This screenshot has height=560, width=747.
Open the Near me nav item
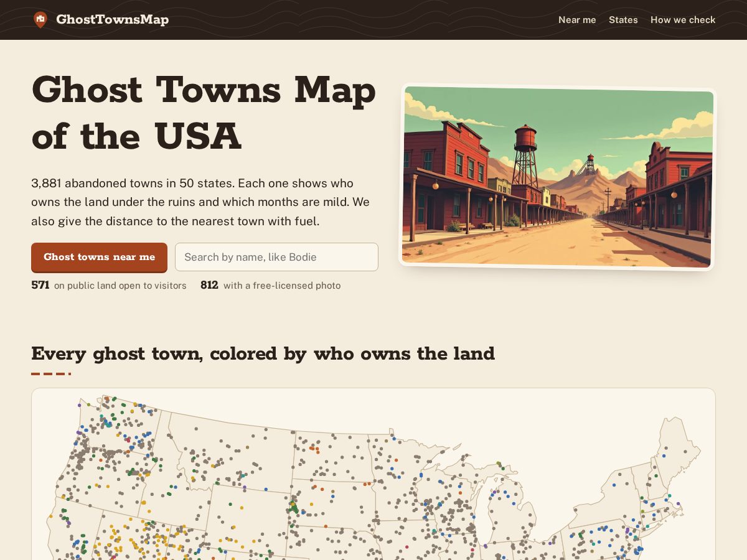coord(577,20)
